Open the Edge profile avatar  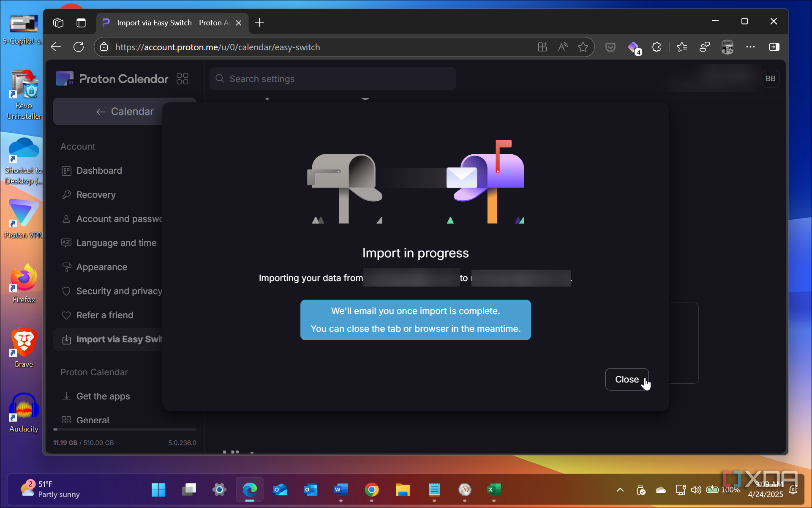point(727,47)
